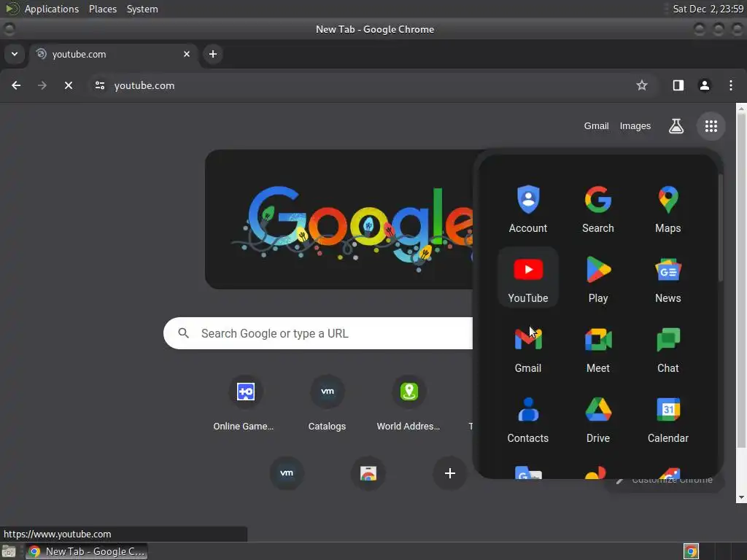Close the Google apps grid launcher
This screenshot has width=747, height=560.
[711, 126]
